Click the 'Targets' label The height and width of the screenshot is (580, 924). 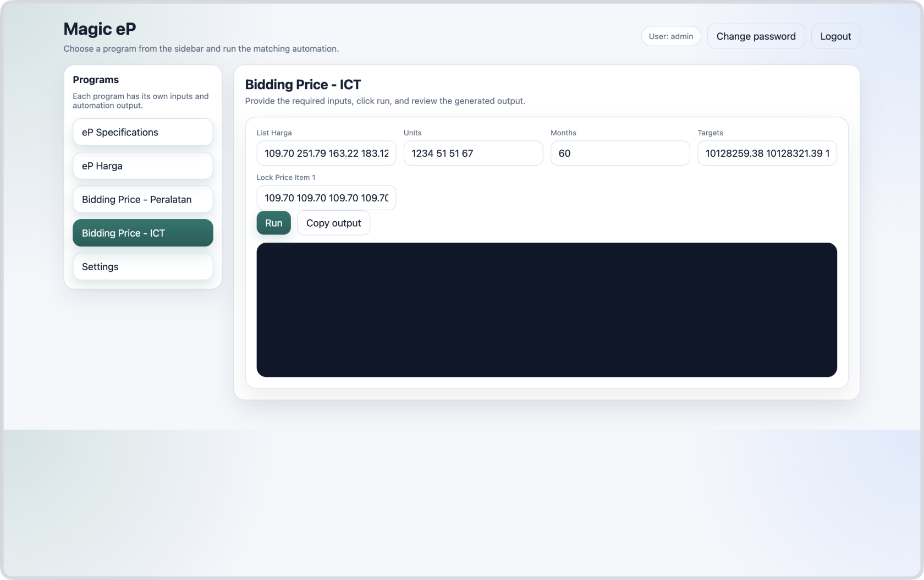click(710, 133)
